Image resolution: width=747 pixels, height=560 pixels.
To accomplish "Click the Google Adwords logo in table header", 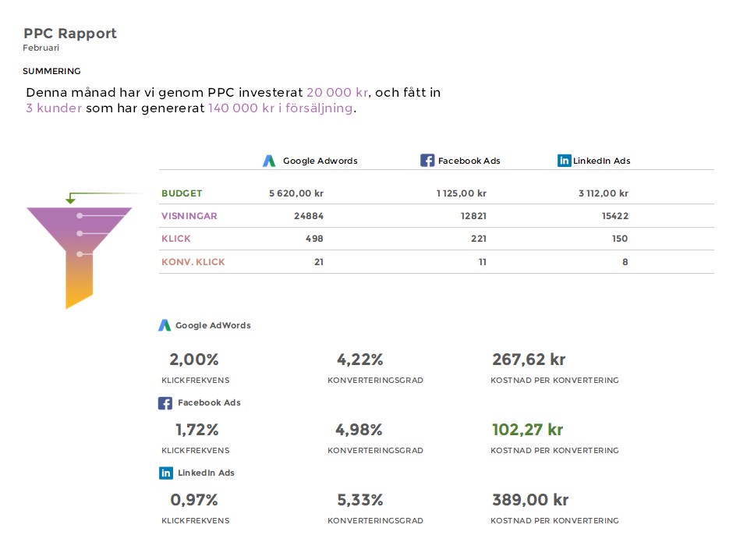I will point(269,161).
